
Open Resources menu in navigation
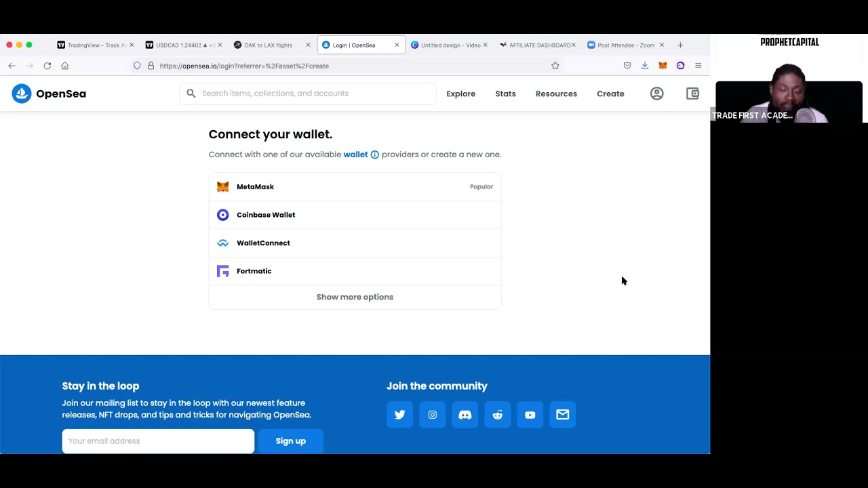point(556,94)
